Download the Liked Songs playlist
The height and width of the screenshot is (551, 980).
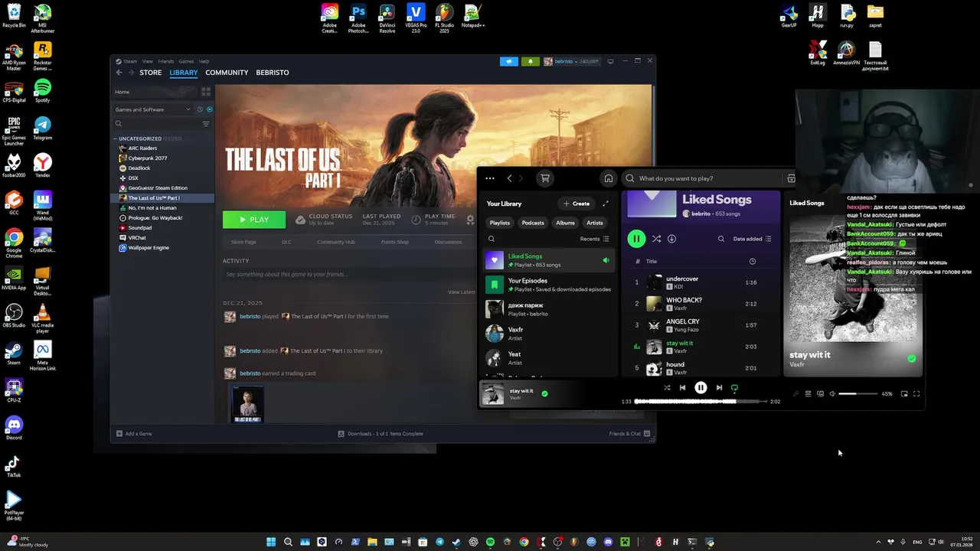671,239
